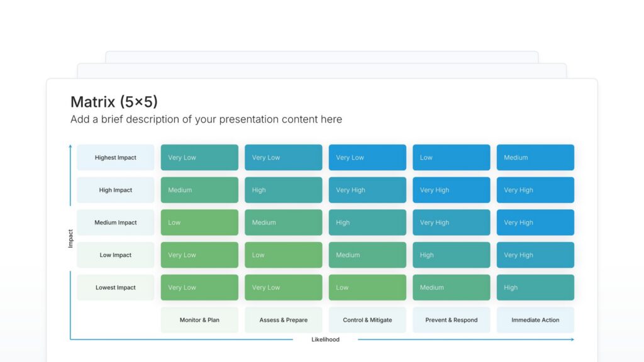The image size is (644, 362).
Task: Click the Low Impact row label
Action: pyautogui.click(x=116, y=255)
